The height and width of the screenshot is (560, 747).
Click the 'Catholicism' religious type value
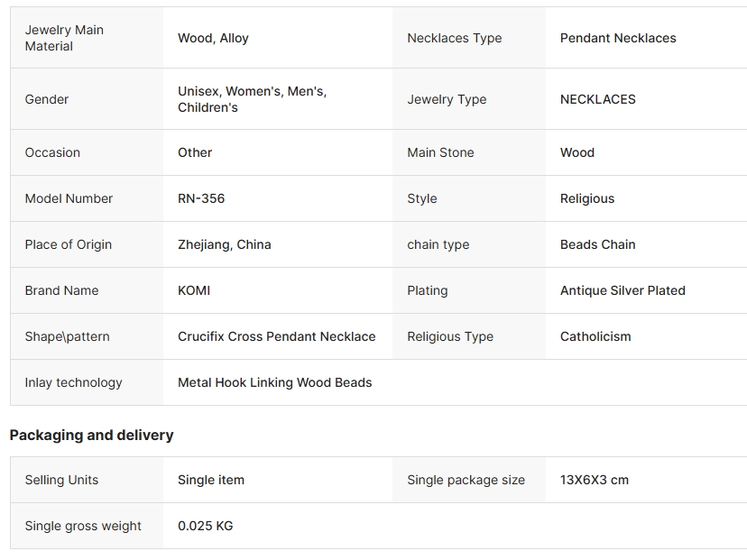[x=595, y=336]
